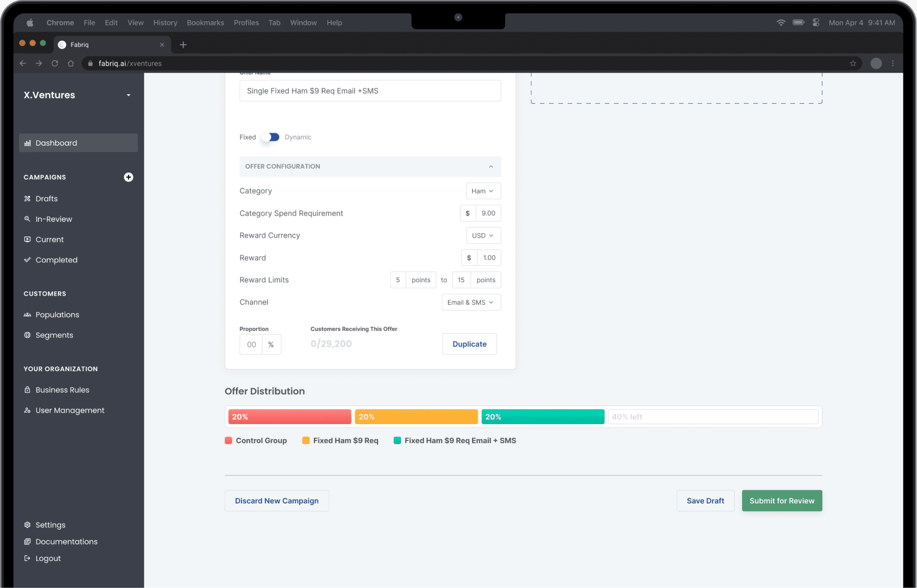Viewport: 917px width, 588px height.
Task: Click the Segments pie icon
Action: point(27,335)
